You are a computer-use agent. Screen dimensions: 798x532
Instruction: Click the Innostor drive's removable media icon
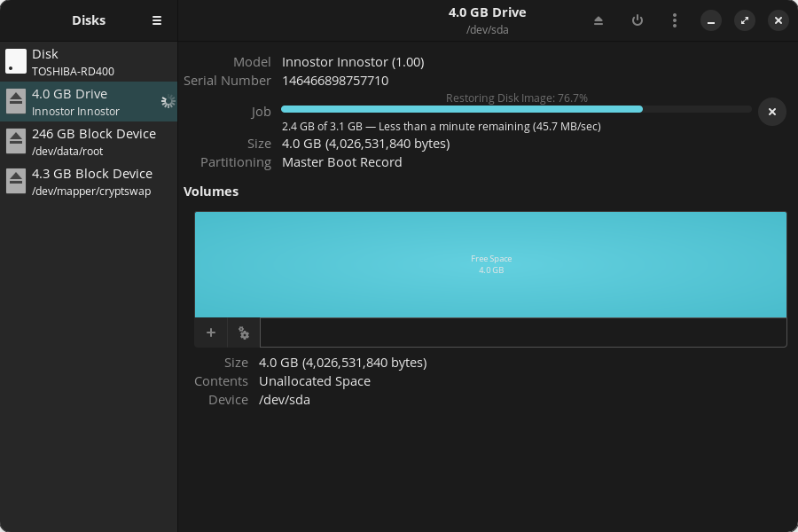click(x=16, y=102)
